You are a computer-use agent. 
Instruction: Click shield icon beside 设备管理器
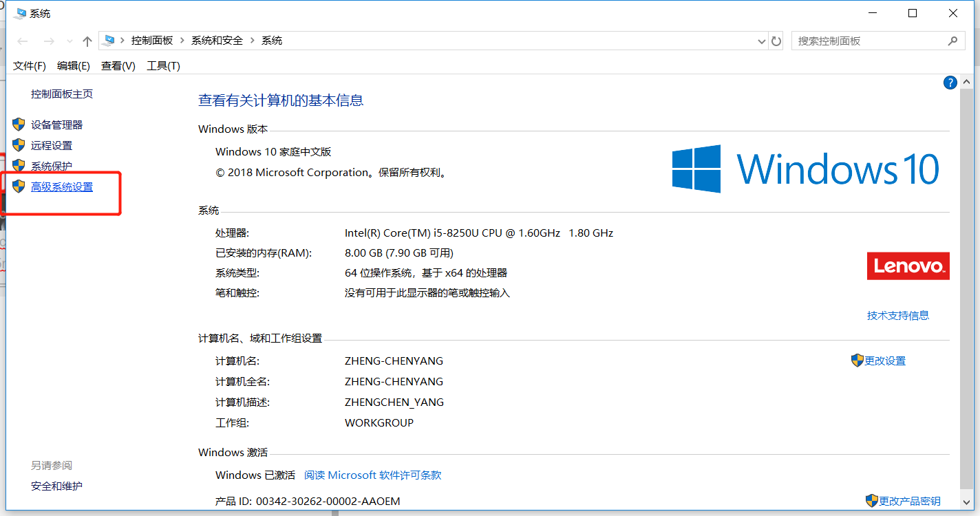click(19, 125)
